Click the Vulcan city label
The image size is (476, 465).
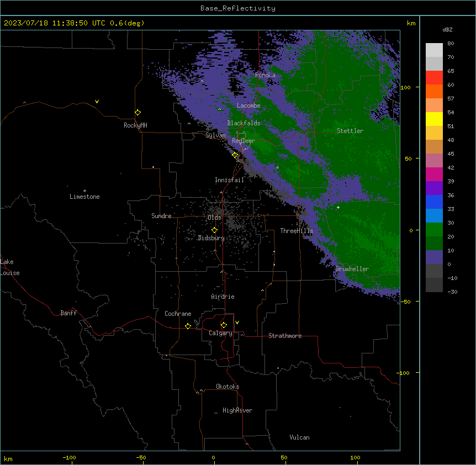(299, 437)
